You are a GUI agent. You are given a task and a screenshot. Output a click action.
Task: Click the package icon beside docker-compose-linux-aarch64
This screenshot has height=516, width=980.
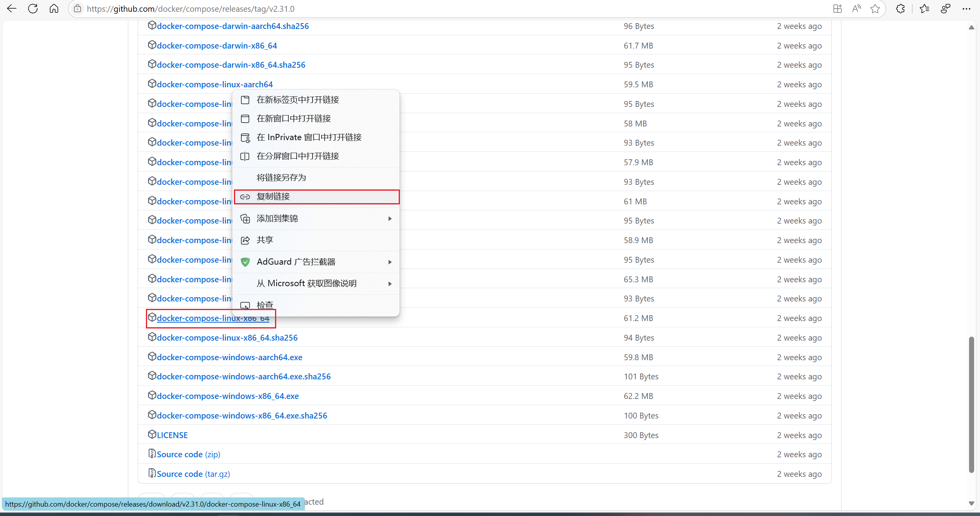pyautogui.click(x=152, y=84)
